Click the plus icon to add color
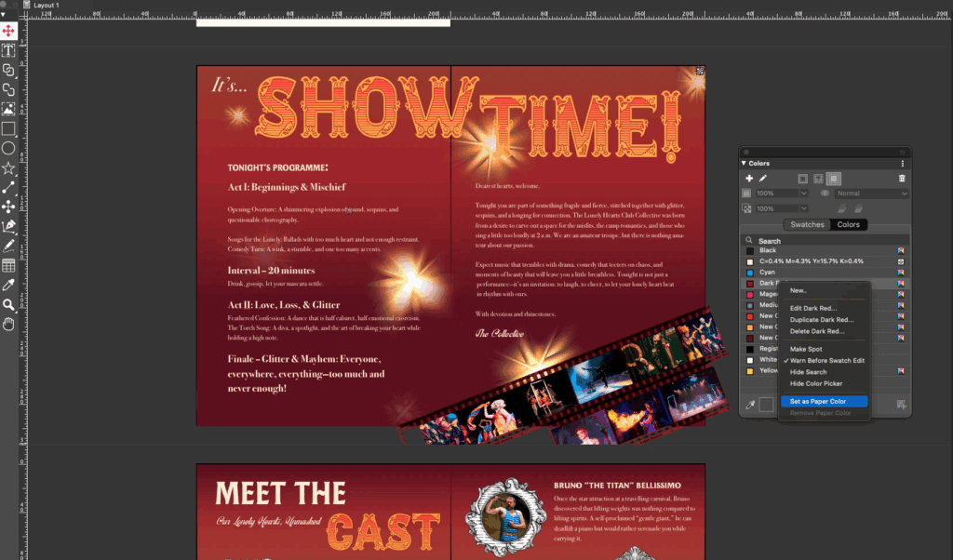This screenshot has width=953, height=560. [x=749, y=178]
